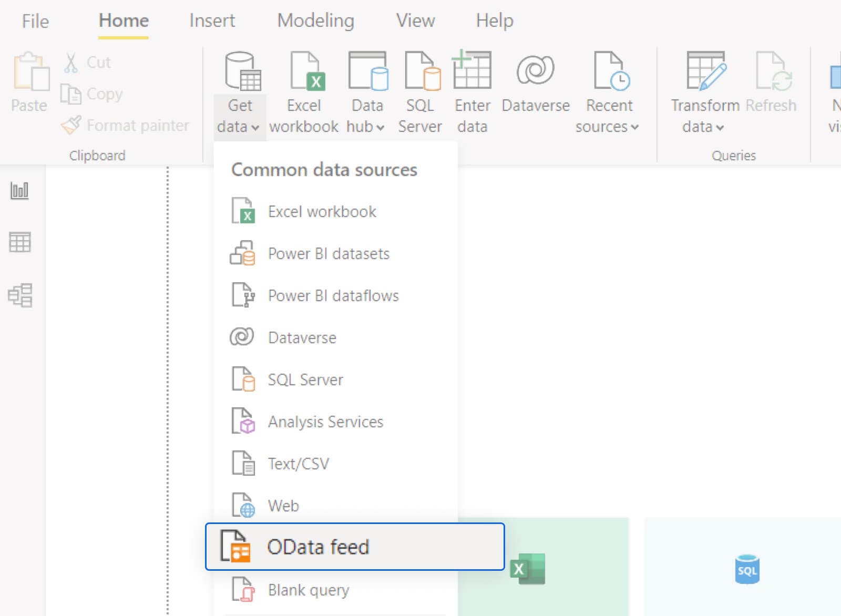Select SQL Server in the dropdown list
Image resolution: width=841 pixels, height=616 pixels.
click(x=335, y=379)
